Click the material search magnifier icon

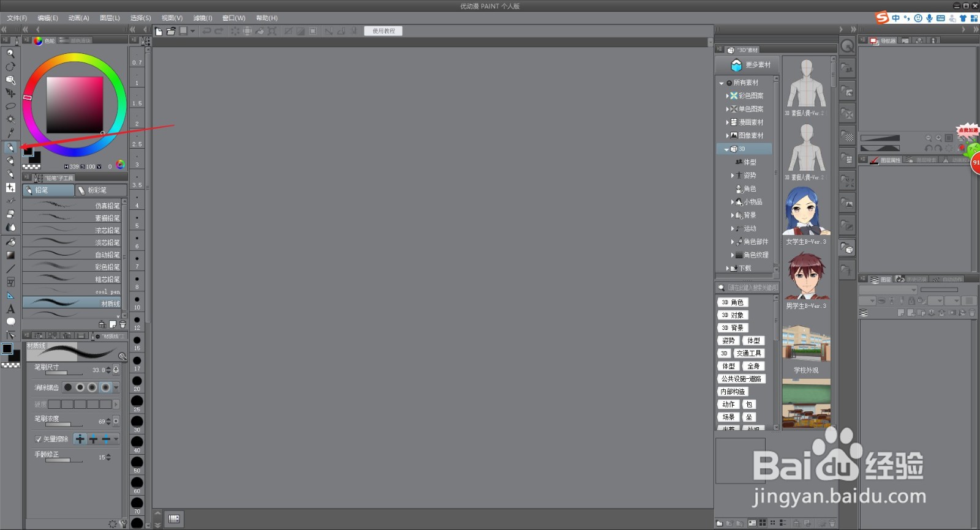(722, 288)
